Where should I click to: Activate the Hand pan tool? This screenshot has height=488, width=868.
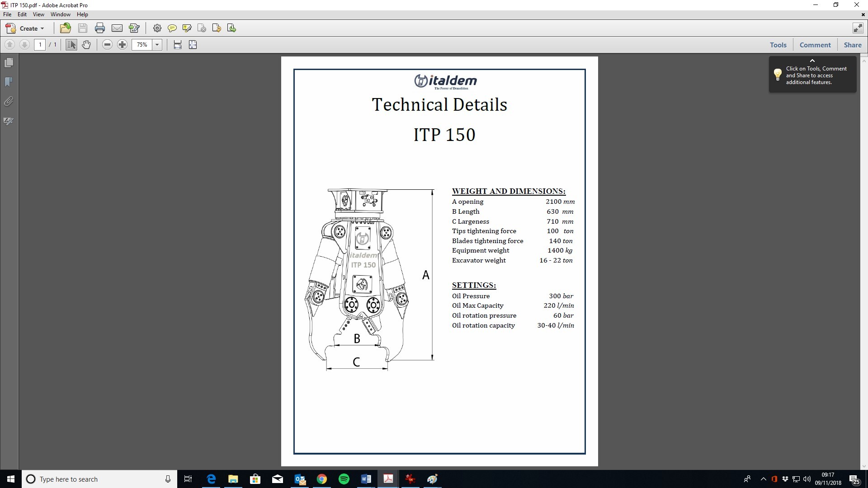coord(86,45)
